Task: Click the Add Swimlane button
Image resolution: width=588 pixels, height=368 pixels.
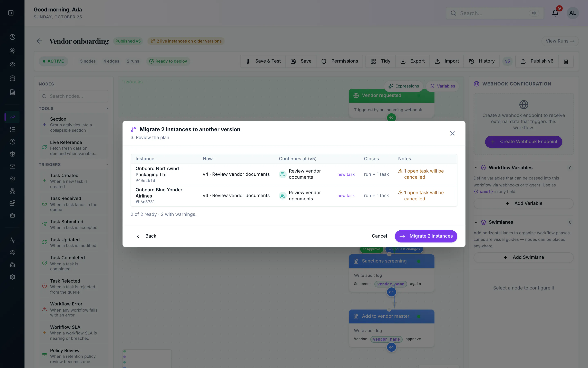Action: click(x=523, y=258)
